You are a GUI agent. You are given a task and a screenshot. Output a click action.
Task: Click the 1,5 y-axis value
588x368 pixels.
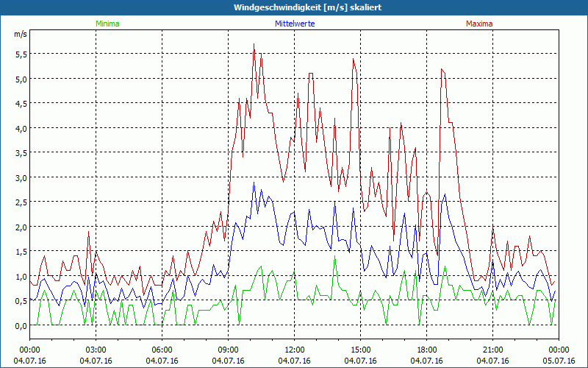[x=21, y=252]
